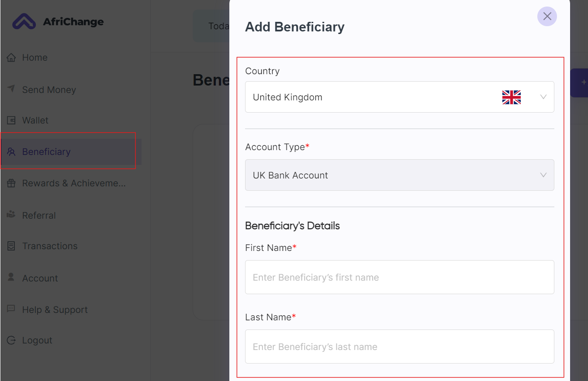This screenshot has height=381, width=588.
Task: Click the United Kingdom flag icon
Action: pos(511,97)
